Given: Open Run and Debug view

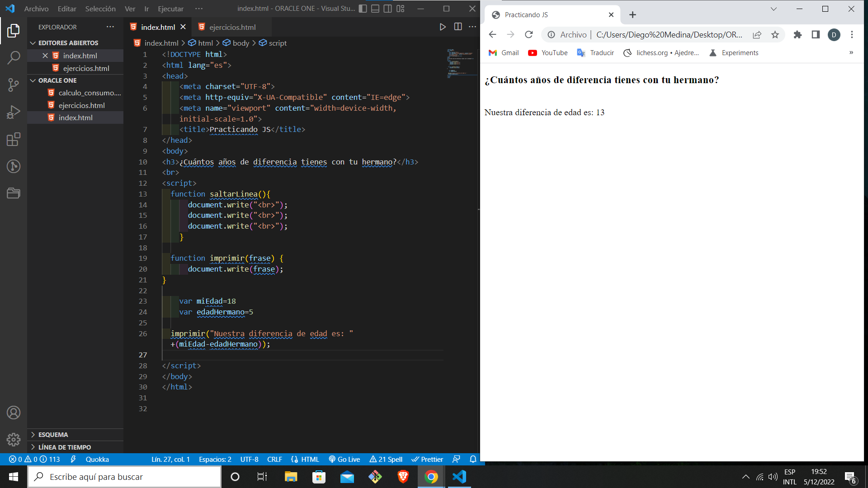Looking at the screenshot, I should (14, 112).
